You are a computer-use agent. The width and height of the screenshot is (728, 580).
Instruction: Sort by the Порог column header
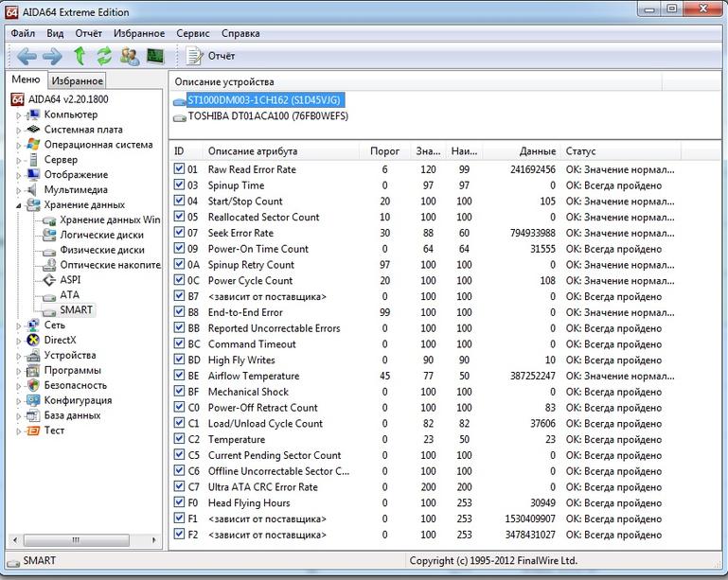tap(384, 151)
